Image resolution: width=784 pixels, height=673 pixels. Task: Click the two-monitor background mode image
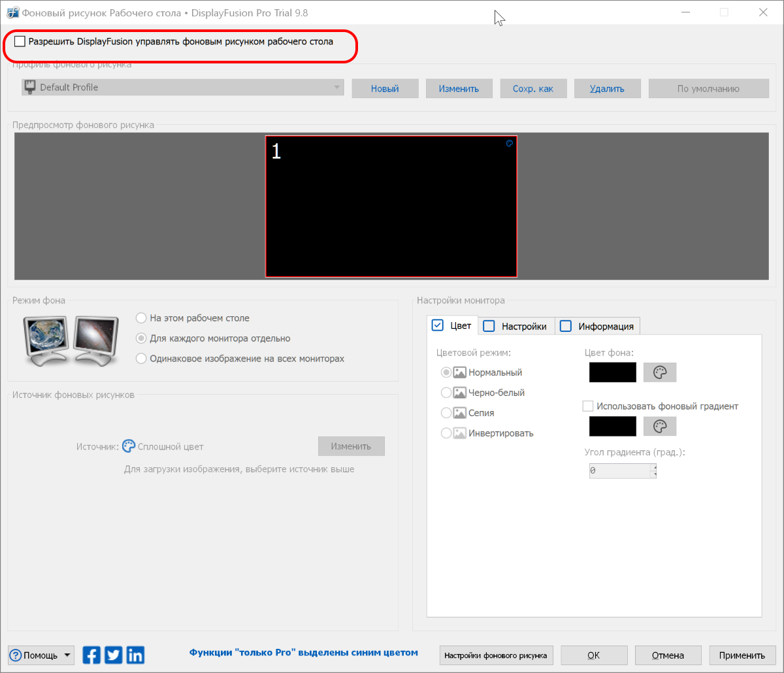[71, 340]
